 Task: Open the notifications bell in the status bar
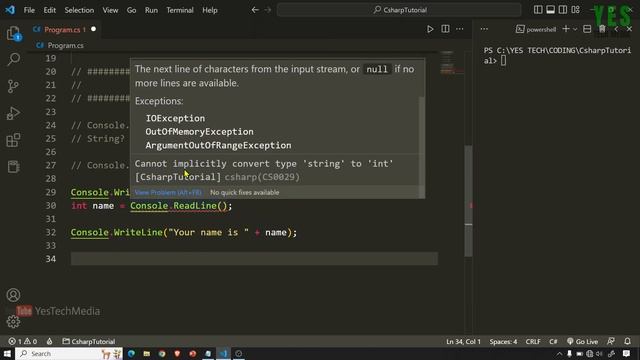pyautogui.click(x=627, y=341)
